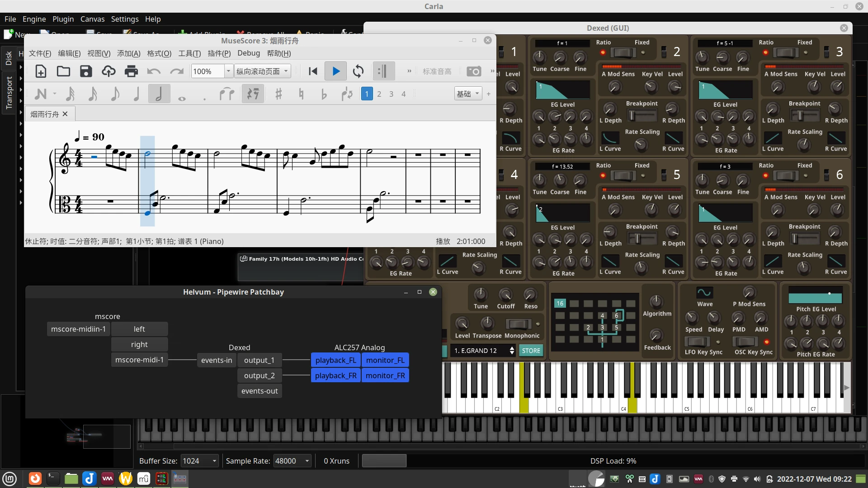Toggle the Monophonic switch in Dexed
868x488 pixels.
[518, 324]
